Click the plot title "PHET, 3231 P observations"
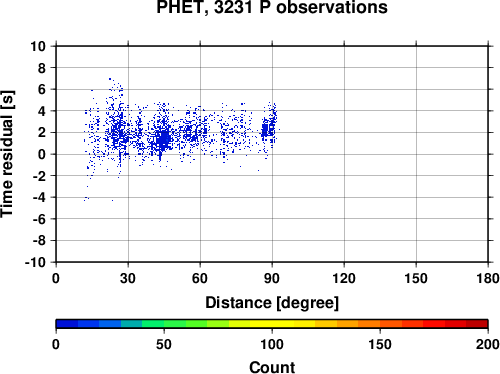The image size is (500, 374). pyautogui.click(x=272, y=7)
